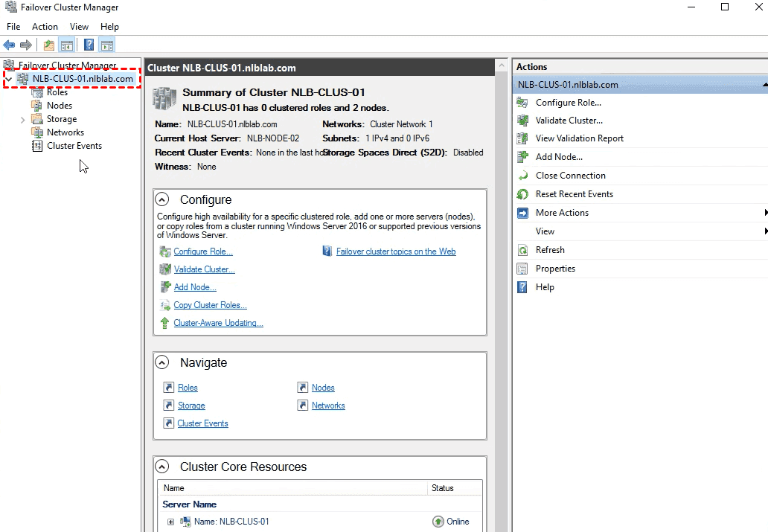Select Cluster Events in the tree
Screen dimensions: 768x532
(74, 146)
